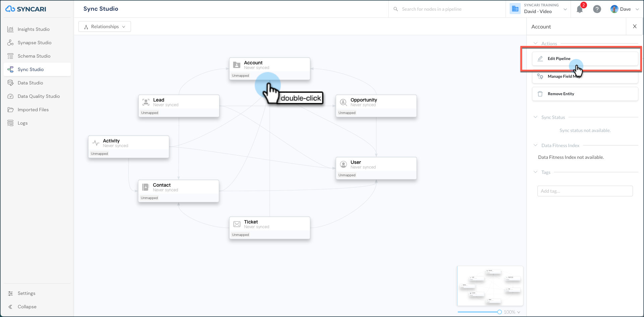This screenshot has width=644, height=317.
Task: Click the Manage Field Map button
Action: (x=585, y=76)
